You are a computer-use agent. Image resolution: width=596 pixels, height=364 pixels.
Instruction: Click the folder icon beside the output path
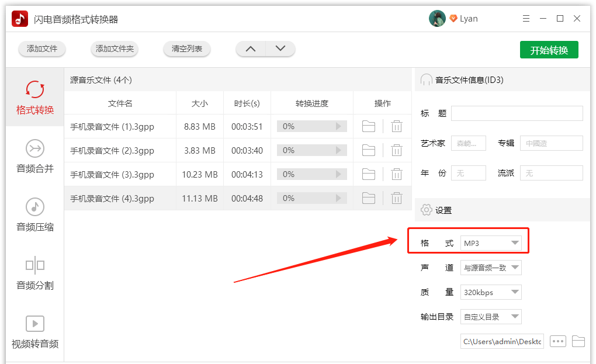pyautogui.click(x=578, y=341)
